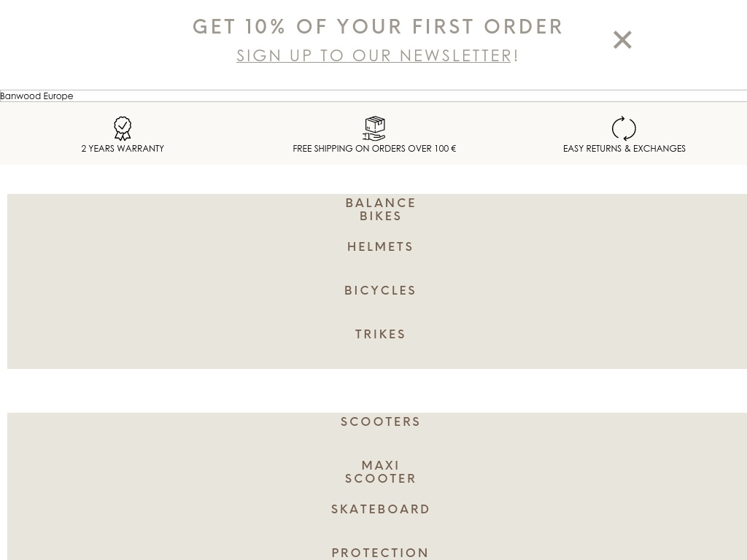
Task: Click the 10% first order heading
Action: (x=378, y=27)
